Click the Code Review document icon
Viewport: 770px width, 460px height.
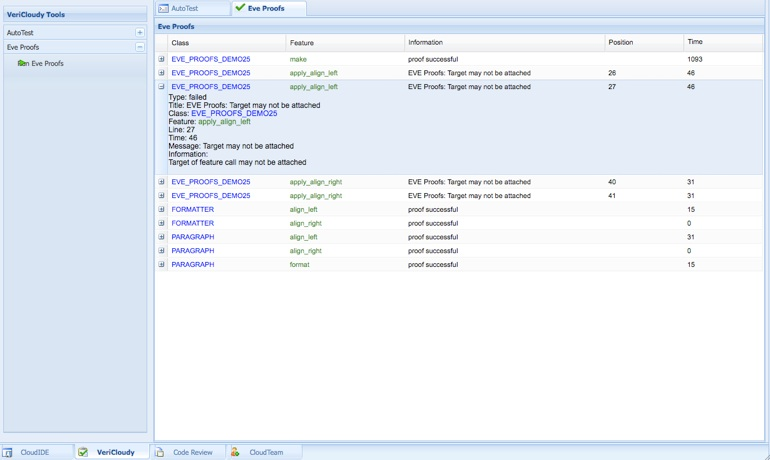click(x=160, y=452)
